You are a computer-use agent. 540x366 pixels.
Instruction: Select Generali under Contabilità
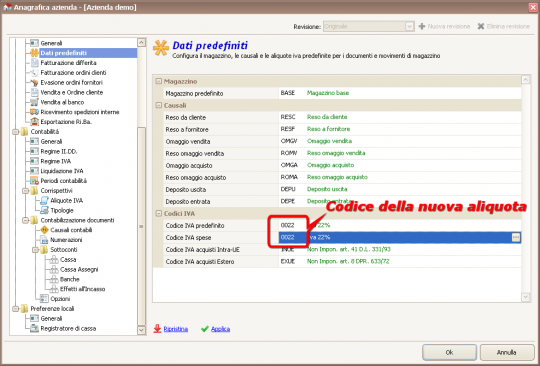pos(51,142)
